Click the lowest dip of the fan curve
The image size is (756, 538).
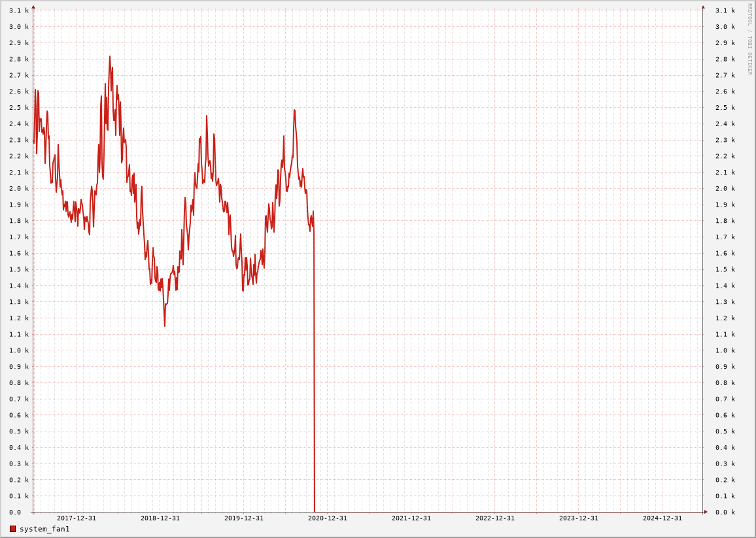click(165, 325)
